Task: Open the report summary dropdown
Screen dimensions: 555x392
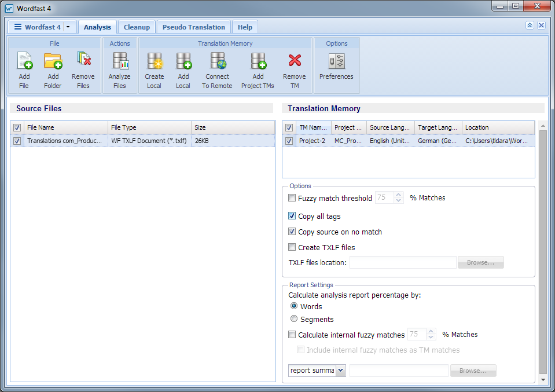Action: (340, 371)
